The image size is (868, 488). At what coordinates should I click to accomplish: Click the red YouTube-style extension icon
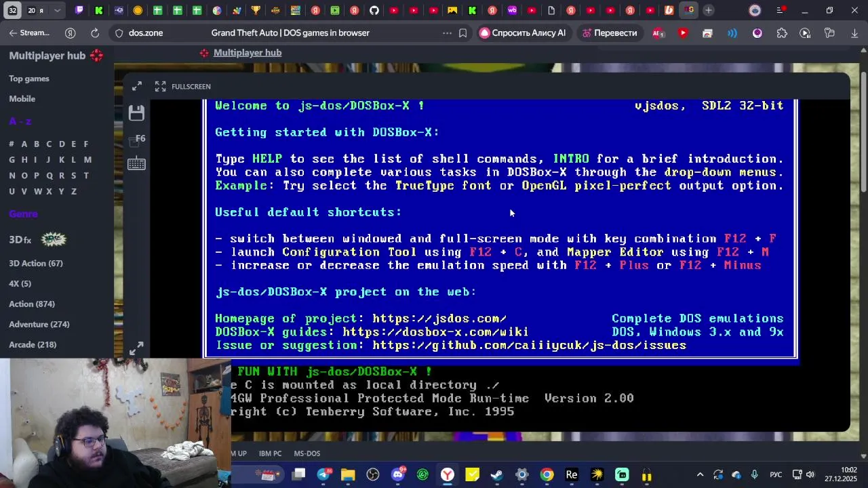[x=683, y=33]
